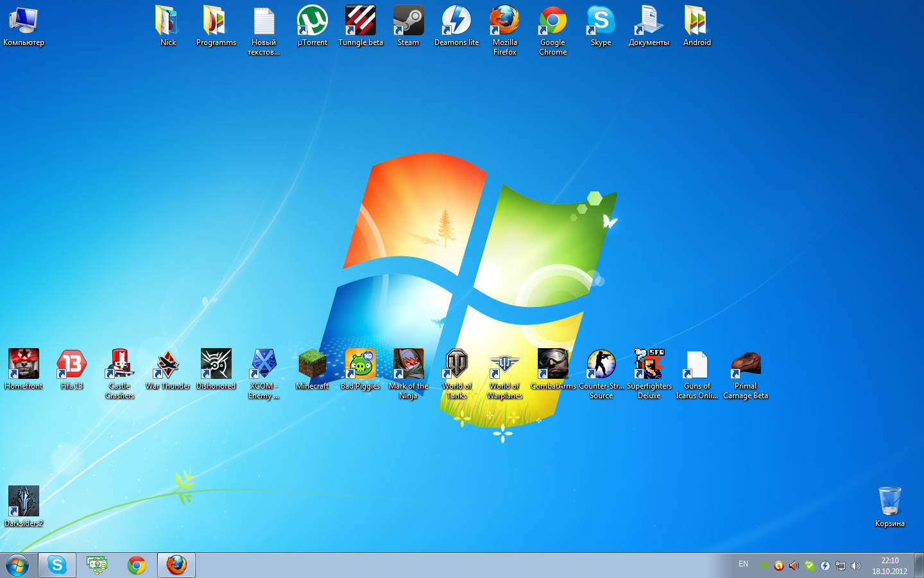Select the Superfighters Deluxe shortcut
Screen dimensions: 924x578
click(x=649, y=374)
